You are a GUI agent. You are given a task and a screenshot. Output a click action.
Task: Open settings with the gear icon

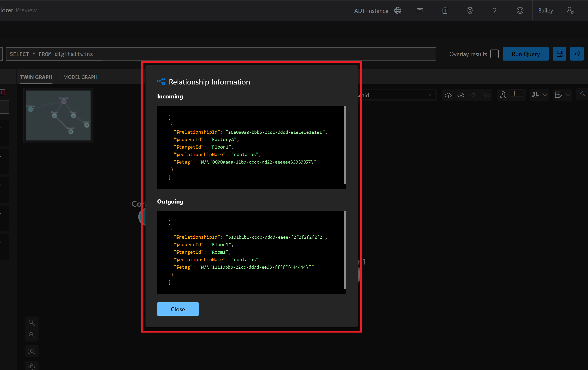(470, 10)
